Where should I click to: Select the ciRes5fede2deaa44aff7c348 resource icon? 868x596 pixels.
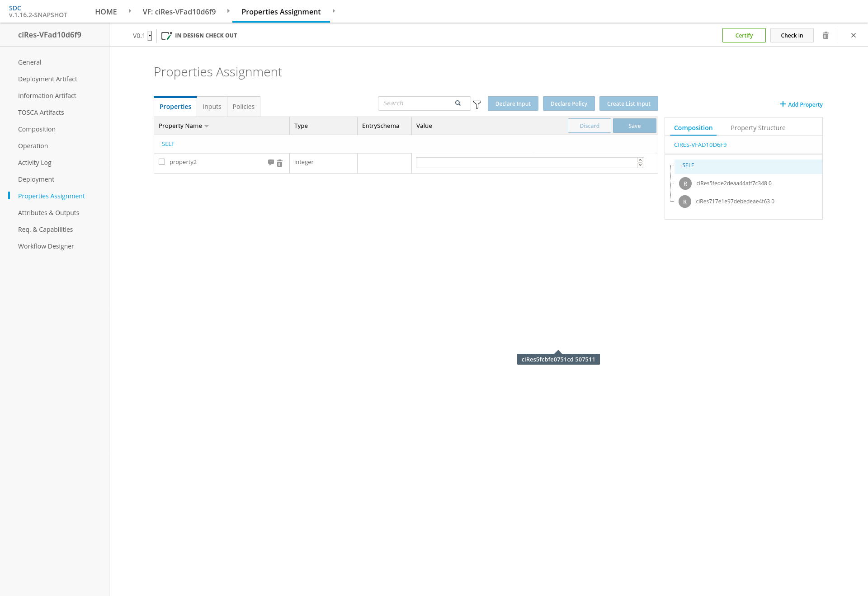point(685,183)
